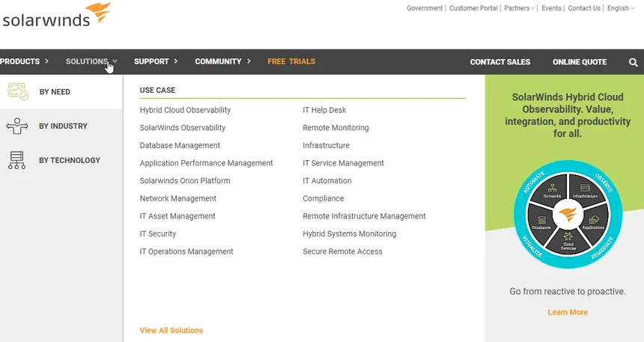644x342 pixels.
Task: Select the By Technology tab
Action: tap(61, 160)
